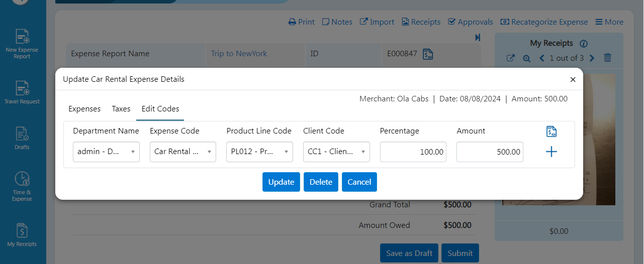Click the Grand Total $500.00 value
644x264 pixels.
click(x=457, y=205)
